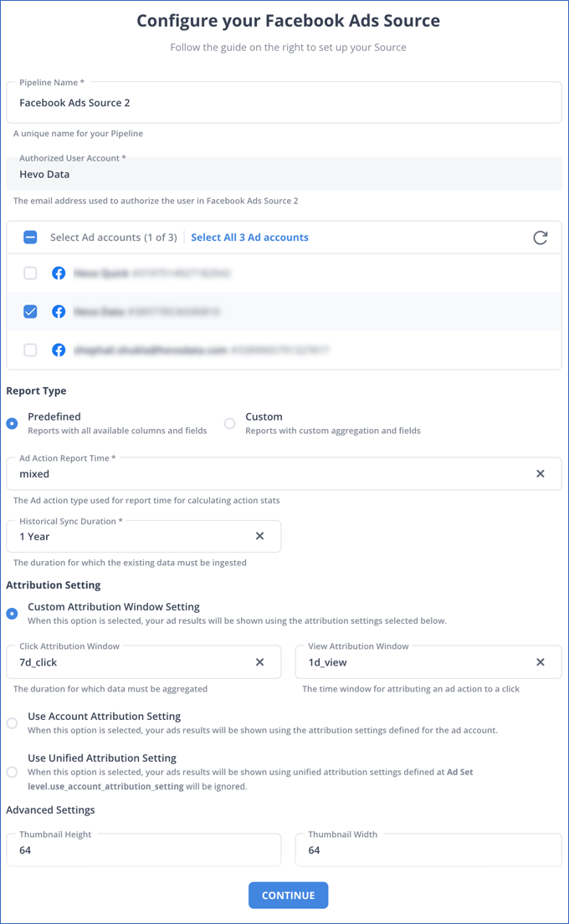The image size is (569, 924).
Task: Click the Authorized User Account field
Action: 284,174
